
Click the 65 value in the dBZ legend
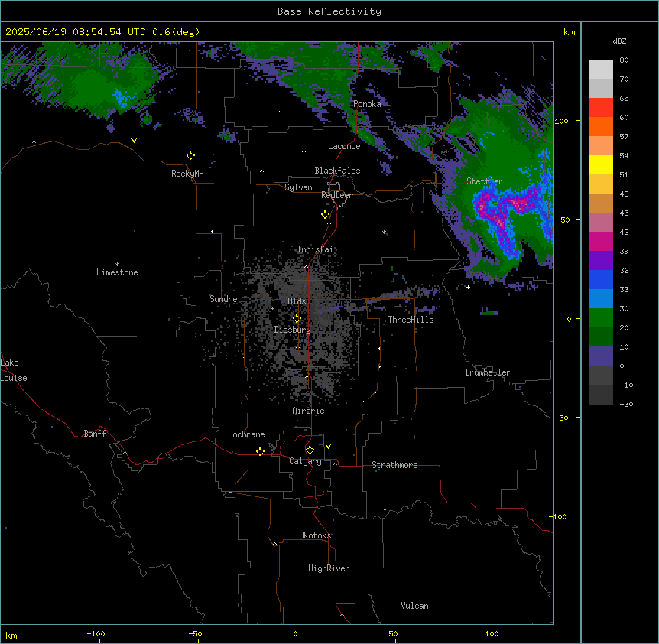624,99
